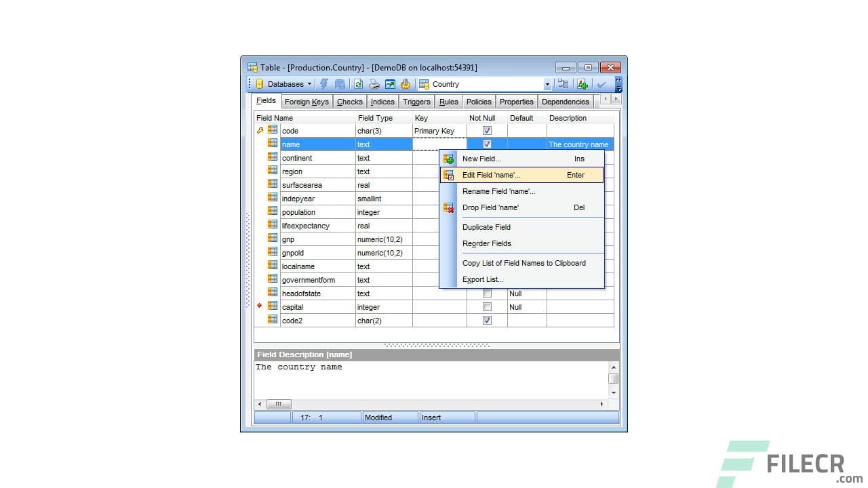Switch to the Indices tab
Screen dimensions: 868x488
[382, 101]
